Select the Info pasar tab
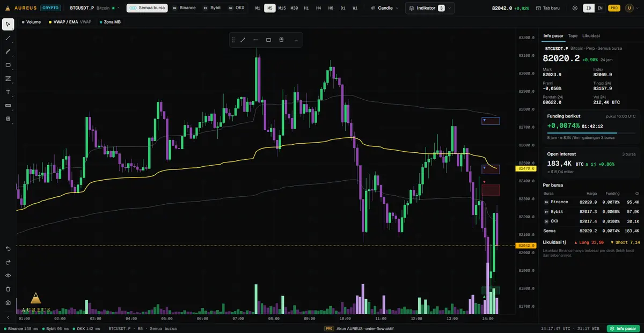Screen dimensions: 644x333 (553, 36)
